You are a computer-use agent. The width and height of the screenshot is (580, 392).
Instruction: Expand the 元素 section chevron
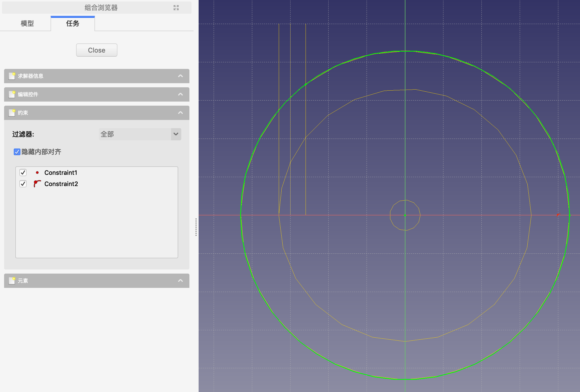(180, 281)
